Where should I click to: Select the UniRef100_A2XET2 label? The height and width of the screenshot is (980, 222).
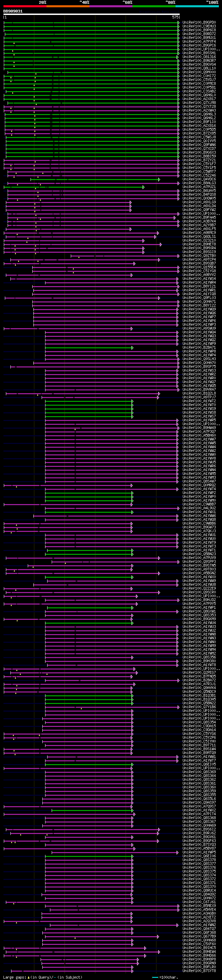pos(199,917)
